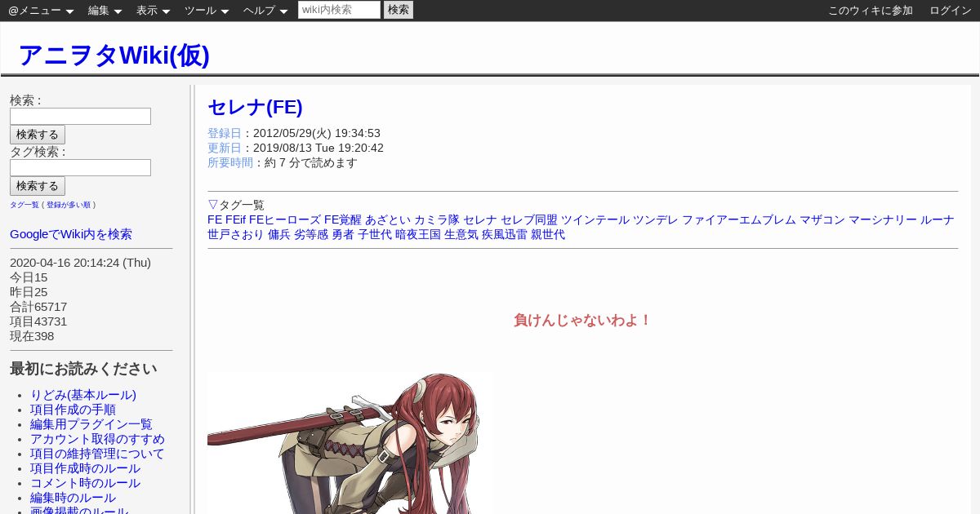Open the 暗夜王国 tag
This screenshot has height=514, width=980.
(418, 234)
